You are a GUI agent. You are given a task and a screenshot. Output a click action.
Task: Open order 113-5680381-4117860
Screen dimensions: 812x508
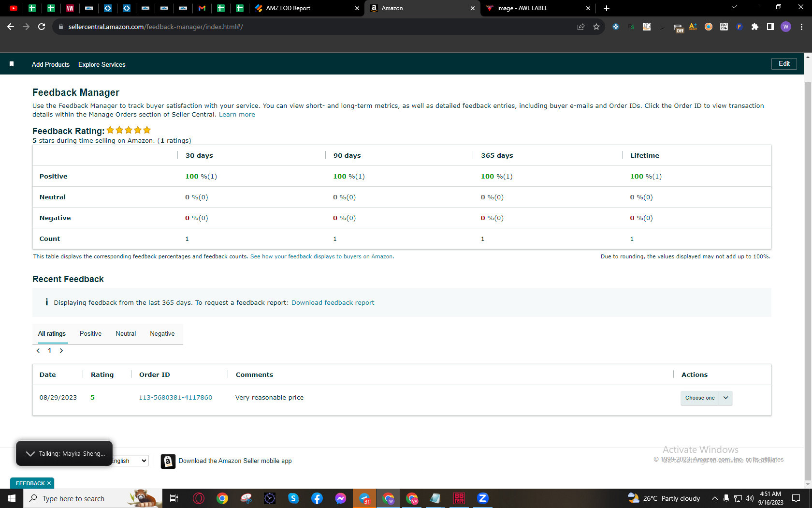point(175,398)
